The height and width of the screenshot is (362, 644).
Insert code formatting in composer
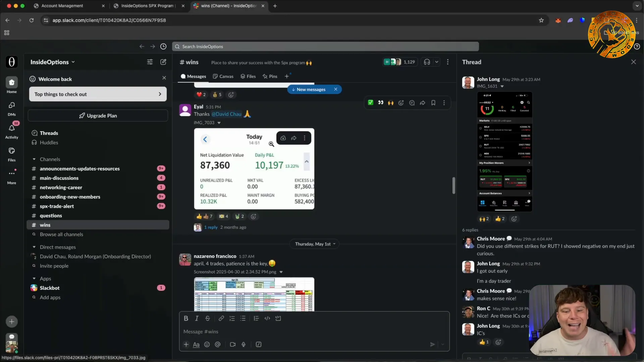(x=267, y=318)
